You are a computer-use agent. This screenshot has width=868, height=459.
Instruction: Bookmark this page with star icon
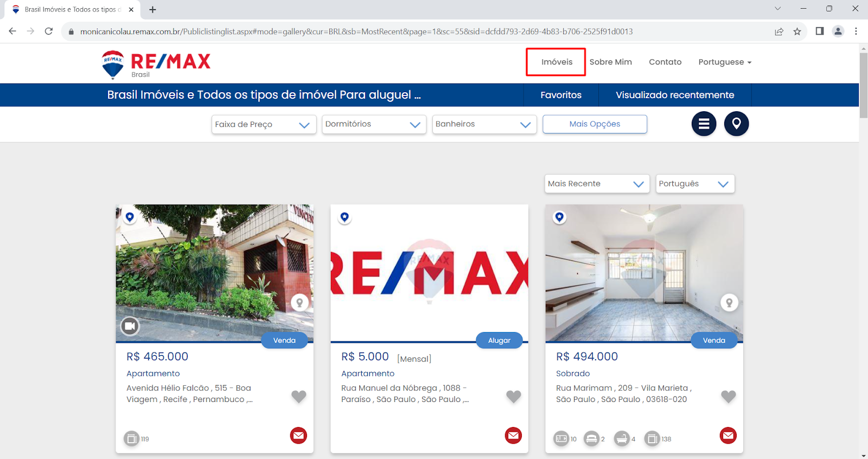pyautogui.click(x=797, y=31)
